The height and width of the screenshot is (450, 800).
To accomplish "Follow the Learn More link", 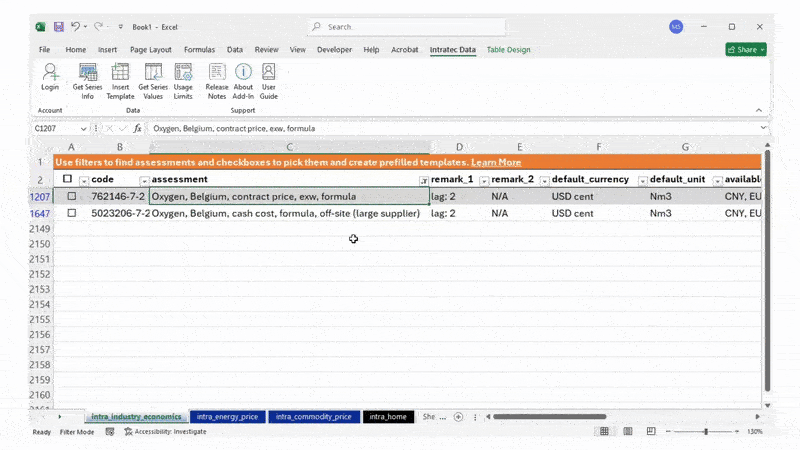I will pyautogui.click(x=496, y=162).
